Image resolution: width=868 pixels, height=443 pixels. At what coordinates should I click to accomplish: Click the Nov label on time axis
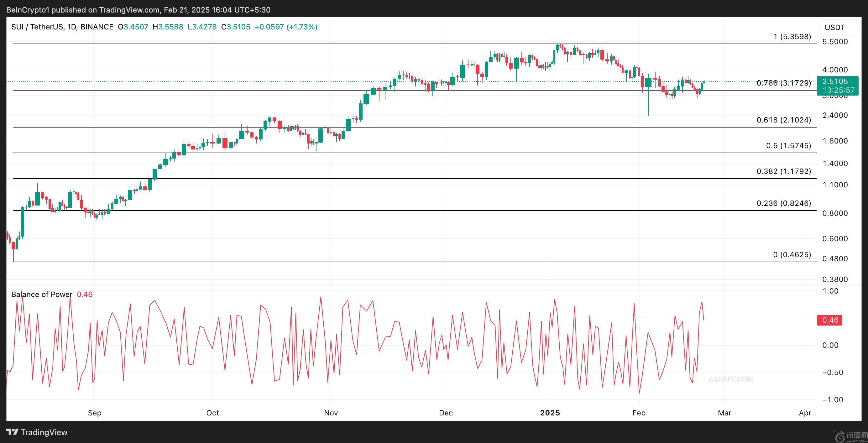coord(331,413)
